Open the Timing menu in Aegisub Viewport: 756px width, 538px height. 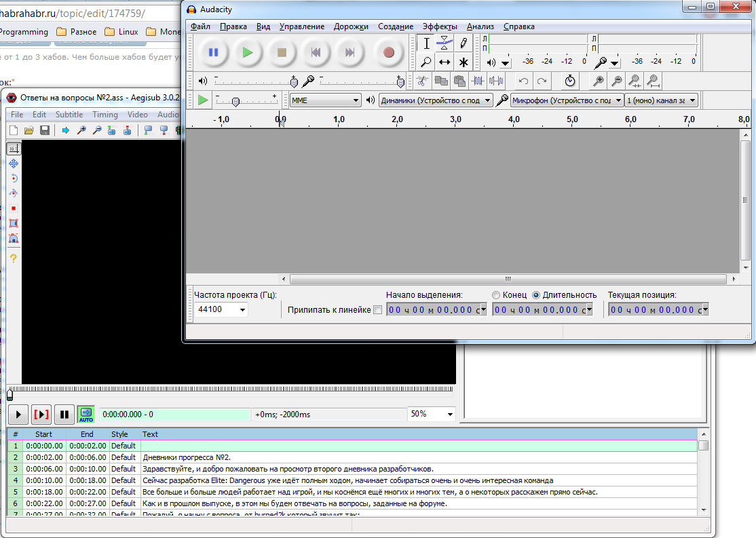(x=105, y=114)
